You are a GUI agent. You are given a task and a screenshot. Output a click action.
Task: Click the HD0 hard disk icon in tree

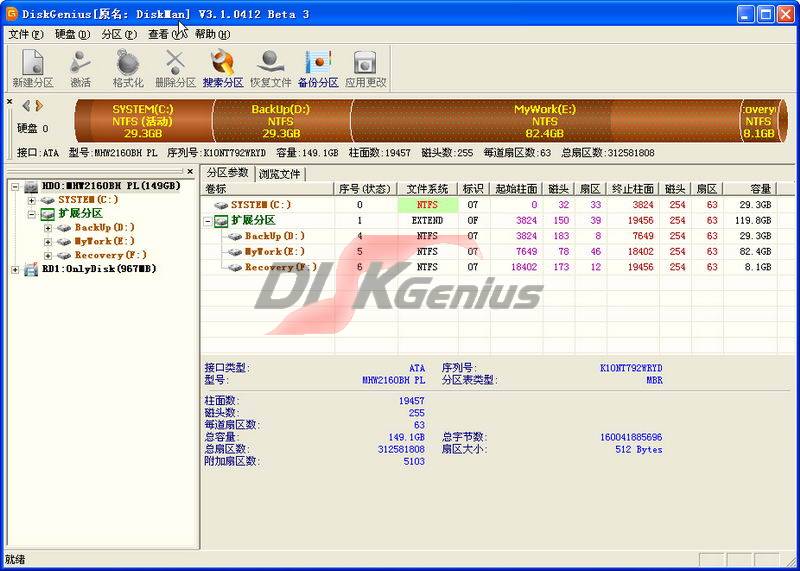point(31,187)
